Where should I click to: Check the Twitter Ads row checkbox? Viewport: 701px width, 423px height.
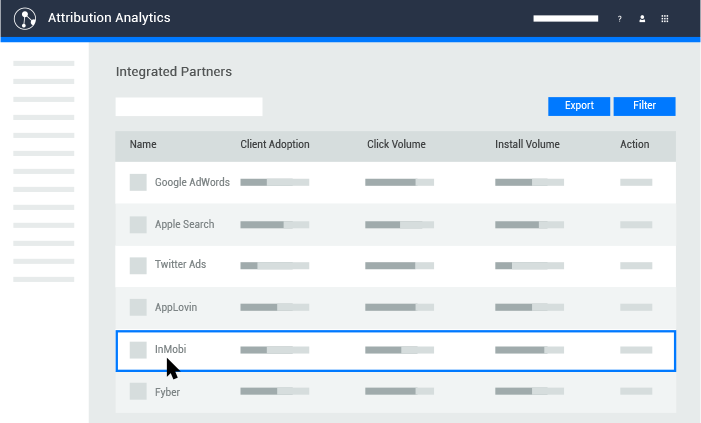[x=138, y=266]
